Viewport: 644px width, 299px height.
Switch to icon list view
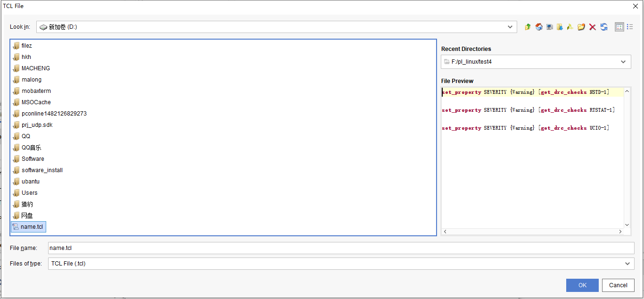tap(619, 27)
